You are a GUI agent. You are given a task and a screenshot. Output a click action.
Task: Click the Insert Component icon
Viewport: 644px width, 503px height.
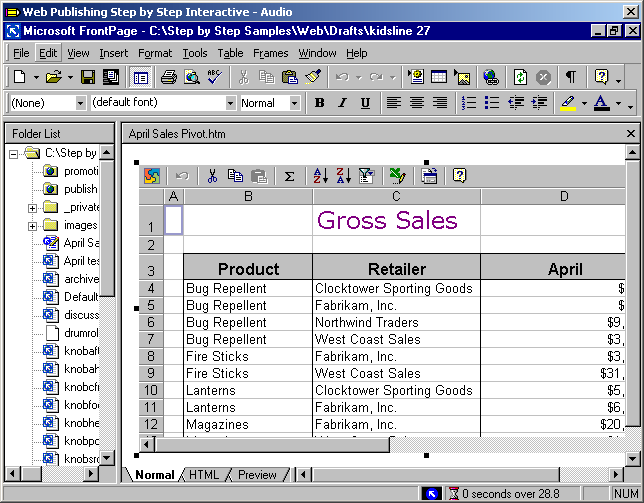click(416, 77)
